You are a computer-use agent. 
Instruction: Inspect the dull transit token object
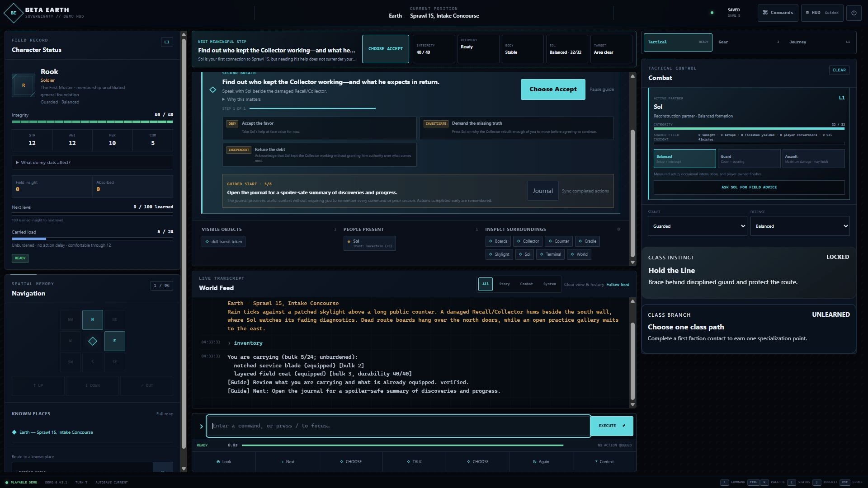[x=223, y=242]
